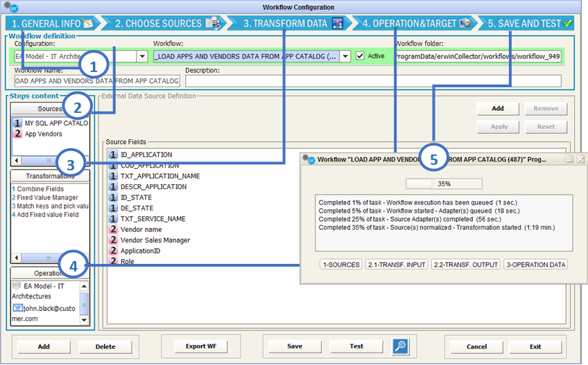Click the Workflow Name field
Screen dimensions: 588x365
(97, 81)
